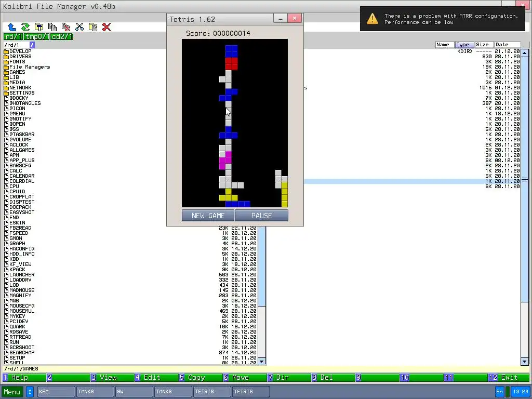Minimize the Tetris window

(x=281, y=19)
